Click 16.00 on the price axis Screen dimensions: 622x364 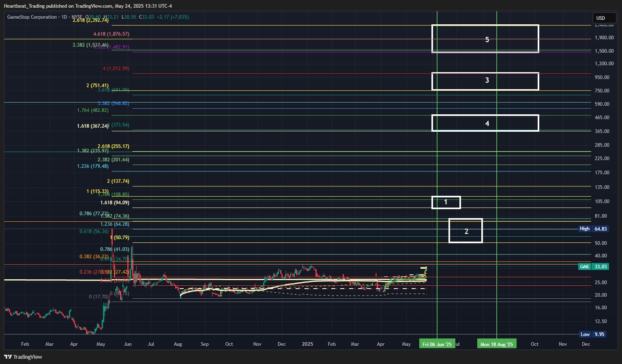tap(601, 308)
